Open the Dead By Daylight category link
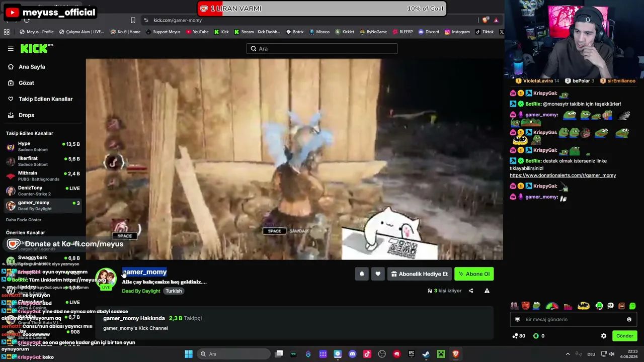This screenshot has height=362, width=644. point(141,291)
